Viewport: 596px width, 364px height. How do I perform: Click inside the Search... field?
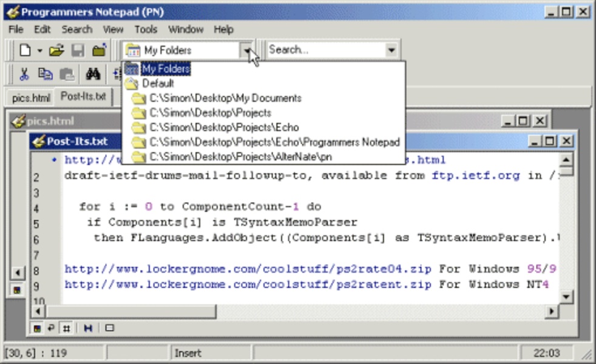tap(326, 50)
